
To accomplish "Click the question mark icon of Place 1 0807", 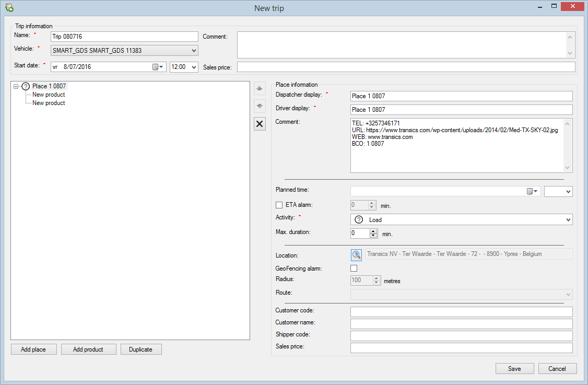I will tap(26, 86).
